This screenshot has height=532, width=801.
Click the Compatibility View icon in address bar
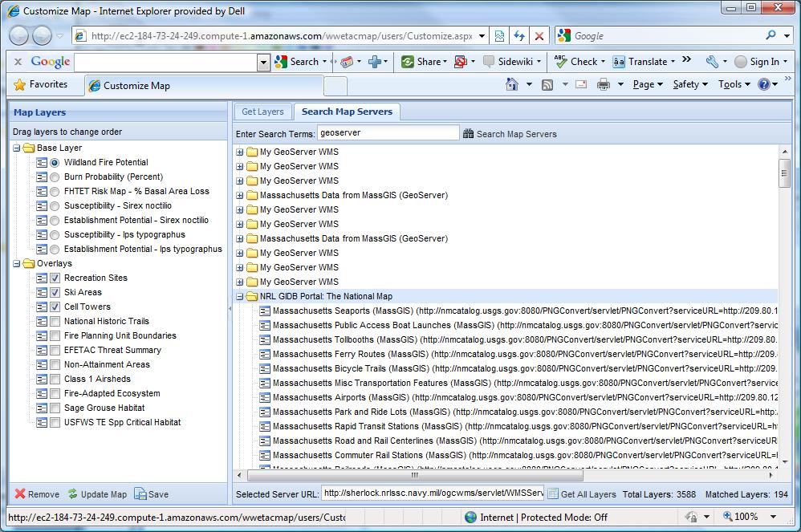click(x=499, y=36)
